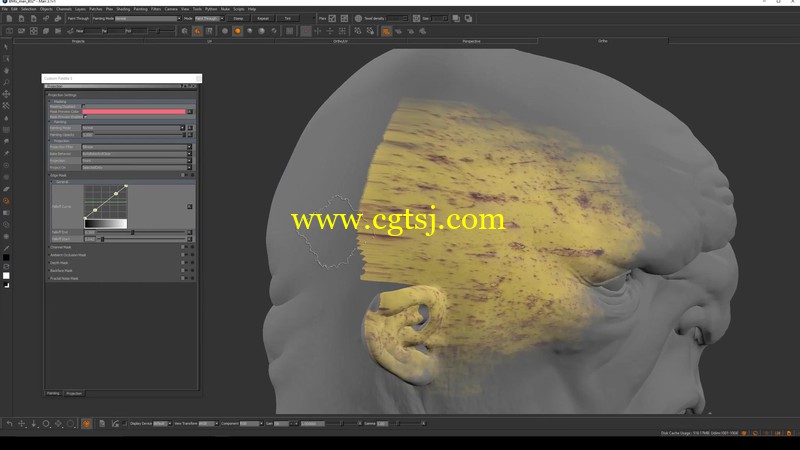The width and height of the screenshot is (800, 450).
Task: Open the Component dropdown
Action: click(x=252, y=423)
